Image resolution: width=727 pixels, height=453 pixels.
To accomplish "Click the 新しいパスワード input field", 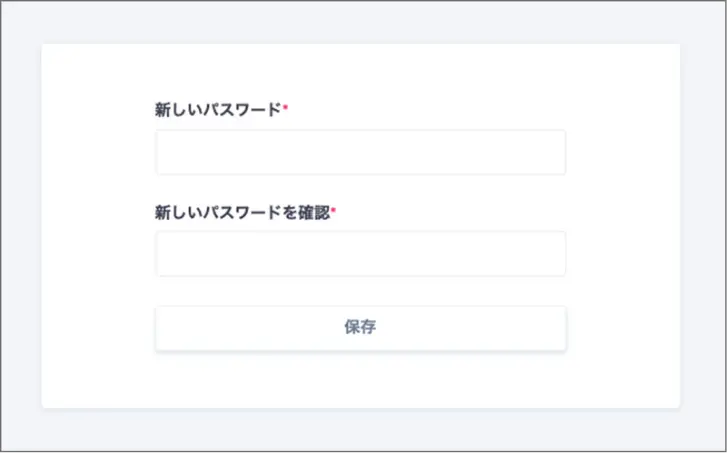I will tap(360, 152).
